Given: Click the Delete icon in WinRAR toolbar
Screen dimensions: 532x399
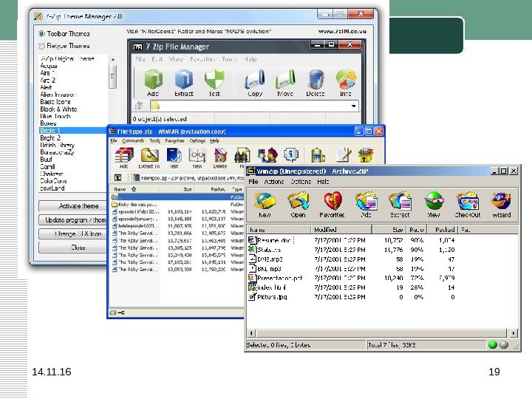Looking at the screenshot, I should (220, 155).
